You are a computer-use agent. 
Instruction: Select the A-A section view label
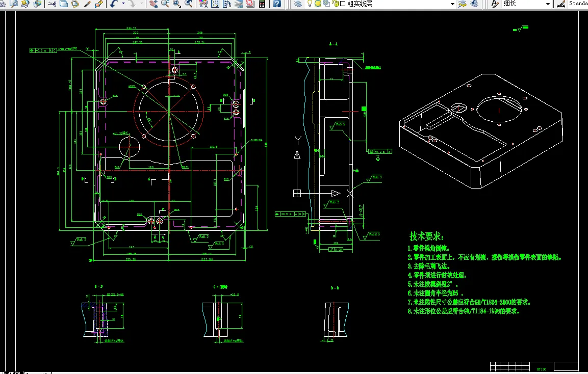[x=334, y=44]
